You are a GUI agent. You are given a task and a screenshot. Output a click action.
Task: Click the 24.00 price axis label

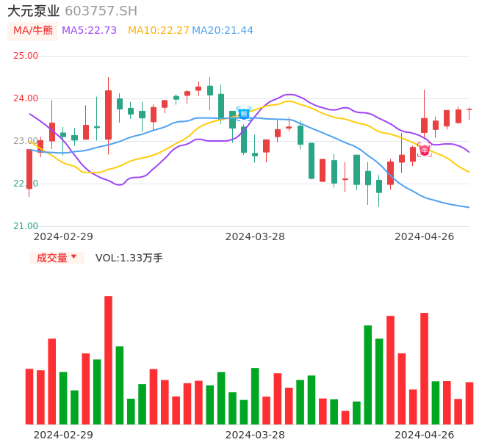[26, 98]
